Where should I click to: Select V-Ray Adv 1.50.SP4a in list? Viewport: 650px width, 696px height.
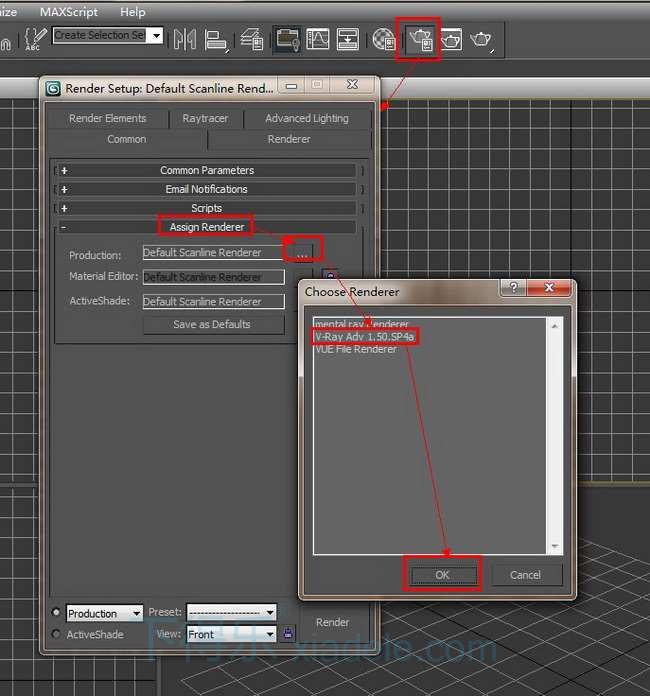(364, 337)
